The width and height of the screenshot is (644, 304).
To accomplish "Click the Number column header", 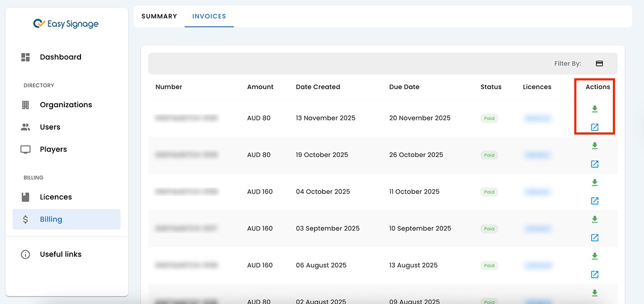I will tap(169, 87).
